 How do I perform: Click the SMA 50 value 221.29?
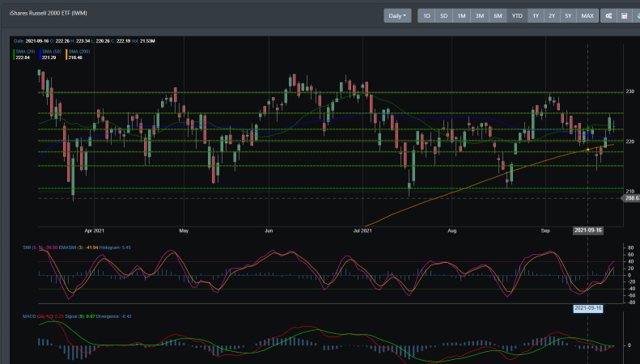49,57
